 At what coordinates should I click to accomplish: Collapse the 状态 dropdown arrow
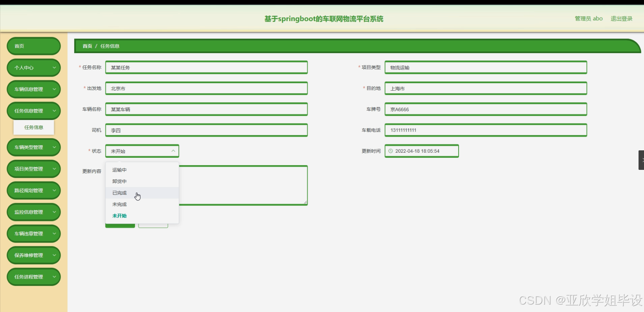173,151
